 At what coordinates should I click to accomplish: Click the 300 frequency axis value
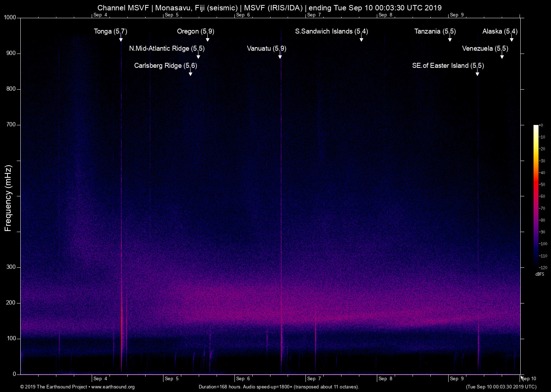pyautogui.click(x=11, y=267)
